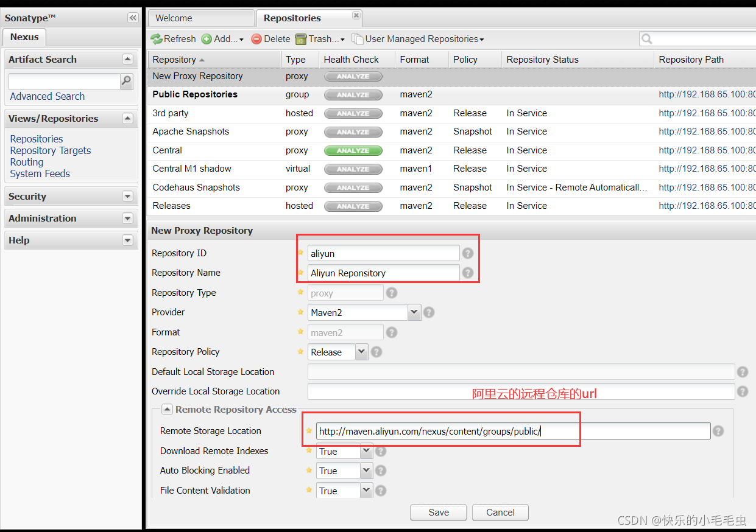Click help icon for Remote Storage Location

point(718,431)
